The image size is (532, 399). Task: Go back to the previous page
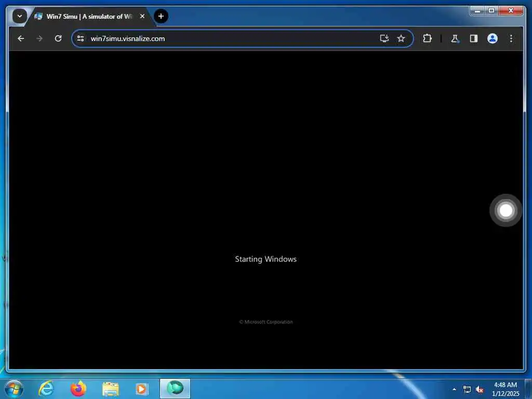click(21, 38)
